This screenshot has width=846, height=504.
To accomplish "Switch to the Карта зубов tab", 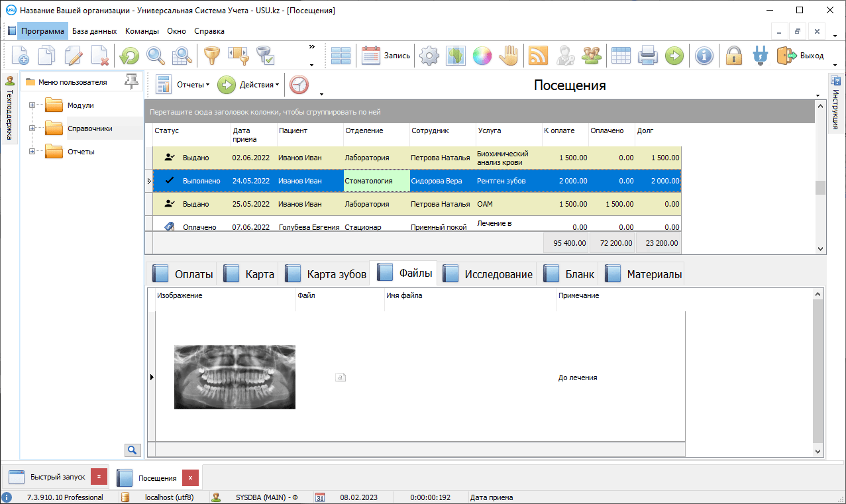I will coord(325,274).
